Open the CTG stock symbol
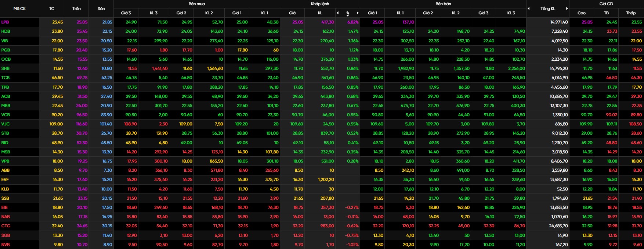This screenshot has height=249, width=644. tap(6, 226)
